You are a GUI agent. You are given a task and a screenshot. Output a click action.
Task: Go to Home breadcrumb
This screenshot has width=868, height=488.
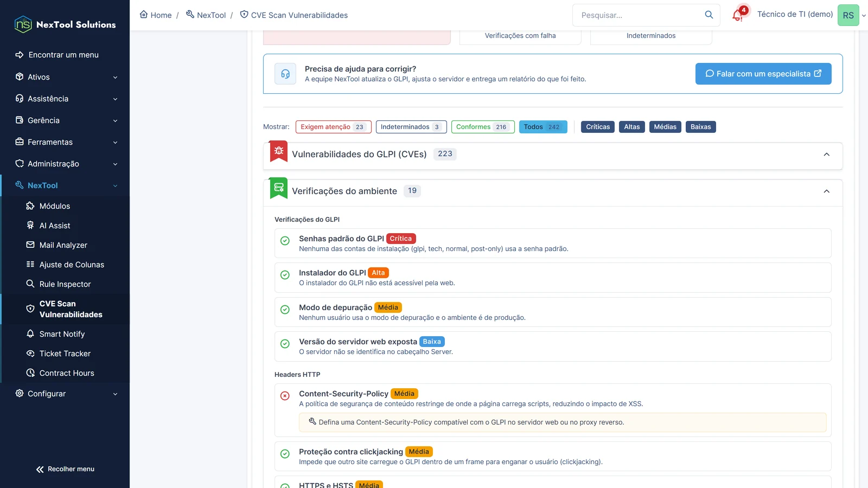pos(156,15)
